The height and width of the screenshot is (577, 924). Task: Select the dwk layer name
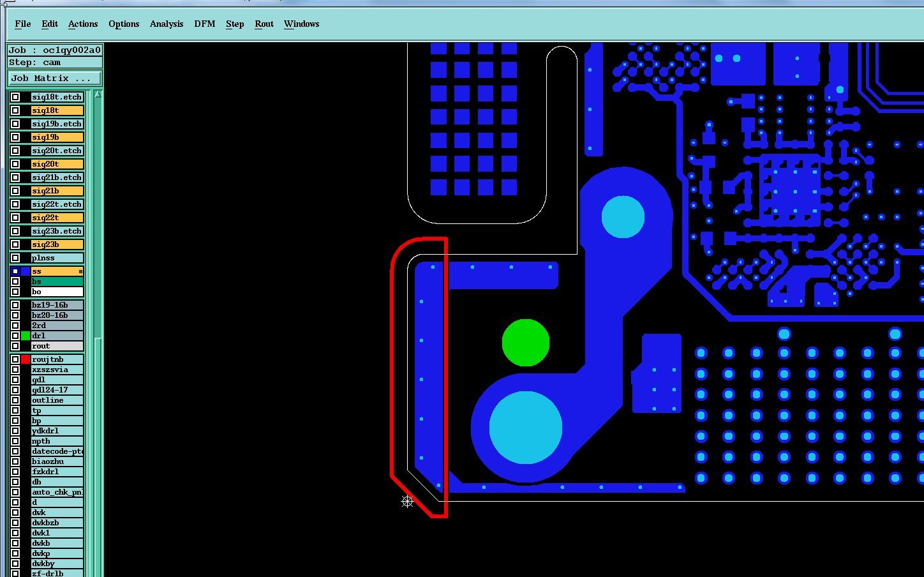[57, 513]
